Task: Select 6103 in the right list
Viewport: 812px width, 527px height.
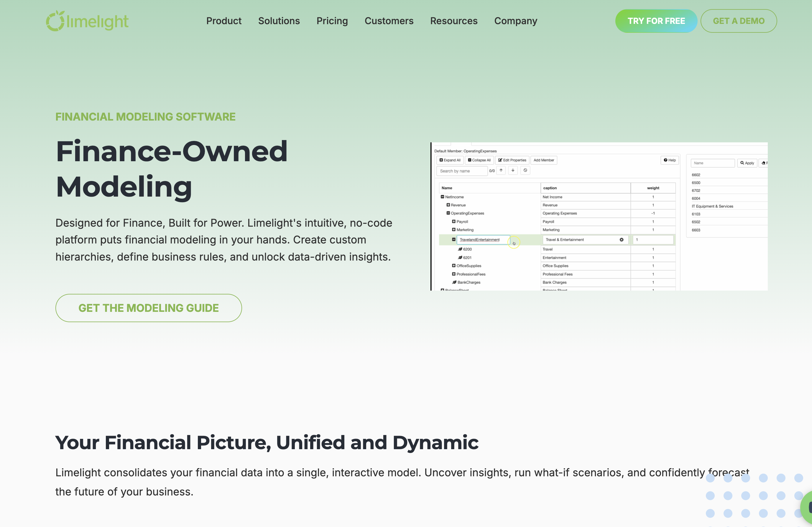Action: (x=696, y=214)
